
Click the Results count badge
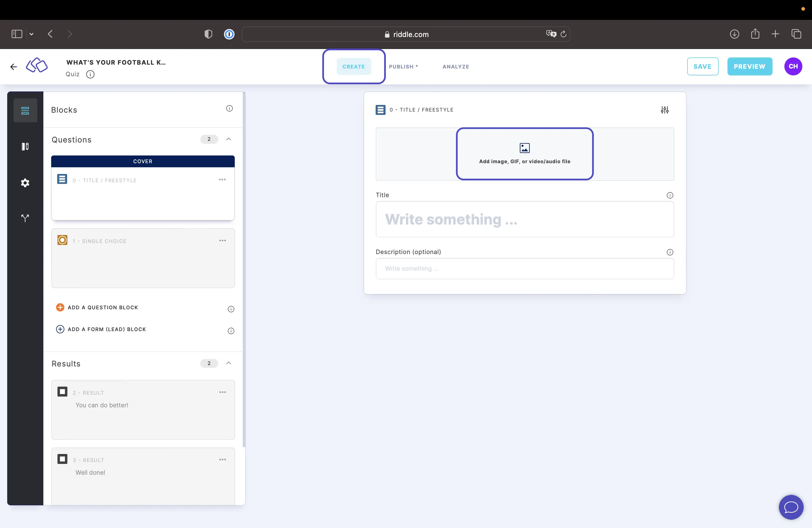coord(209,363)
